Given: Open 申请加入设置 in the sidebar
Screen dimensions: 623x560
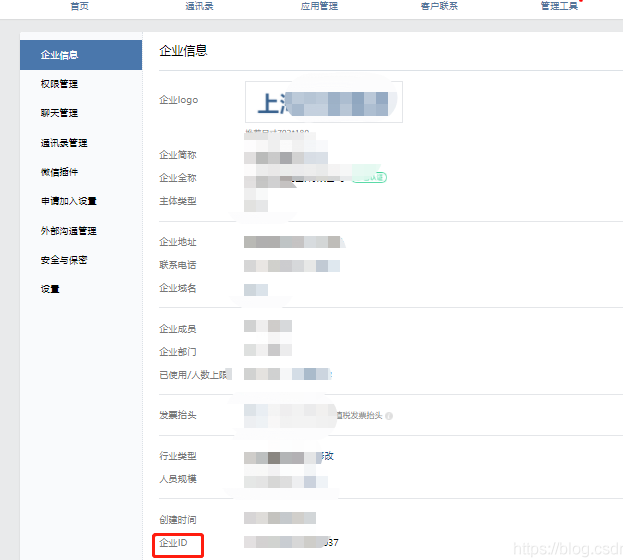Looking at the screenshot, I should pyautogui.click(x=69, y=201).
